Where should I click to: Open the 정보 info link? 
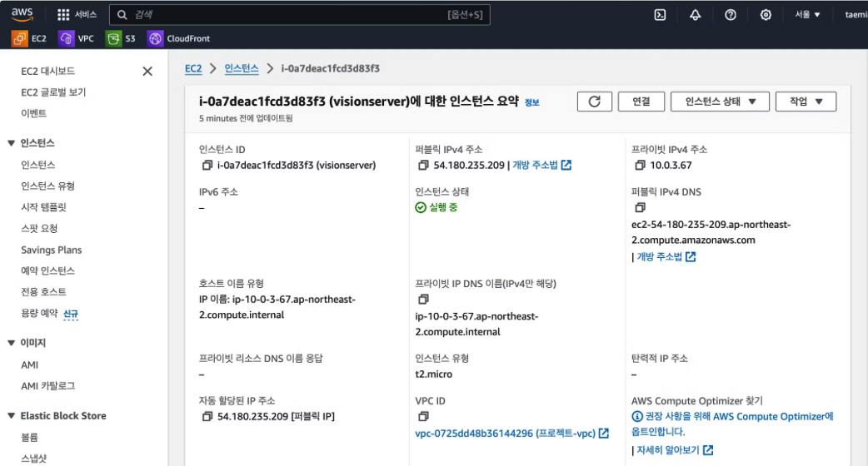532,102
